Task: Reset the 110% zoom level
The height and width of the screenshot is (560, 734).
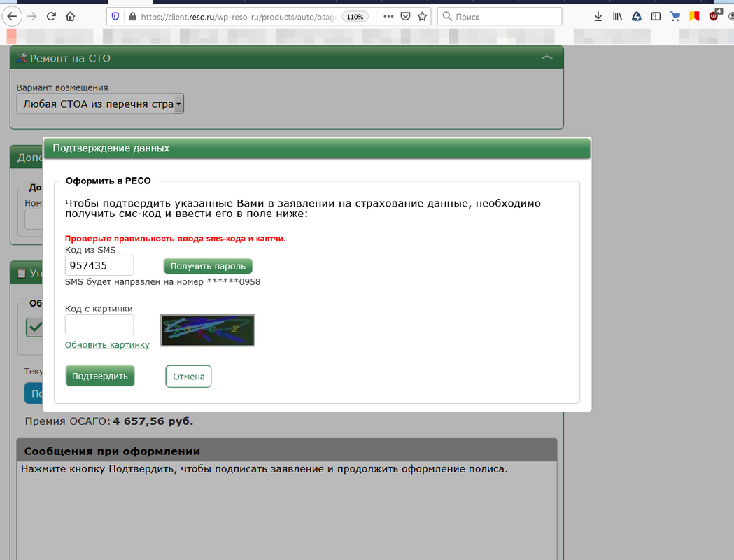Action: [355, 17]
